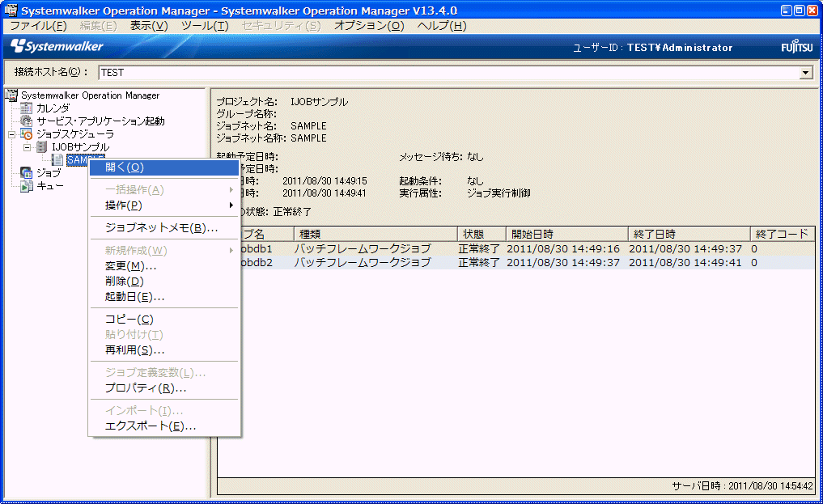Click the カレンダ calendar icon in tree
The height and width of the screenshot is (504, 823).
26,108
